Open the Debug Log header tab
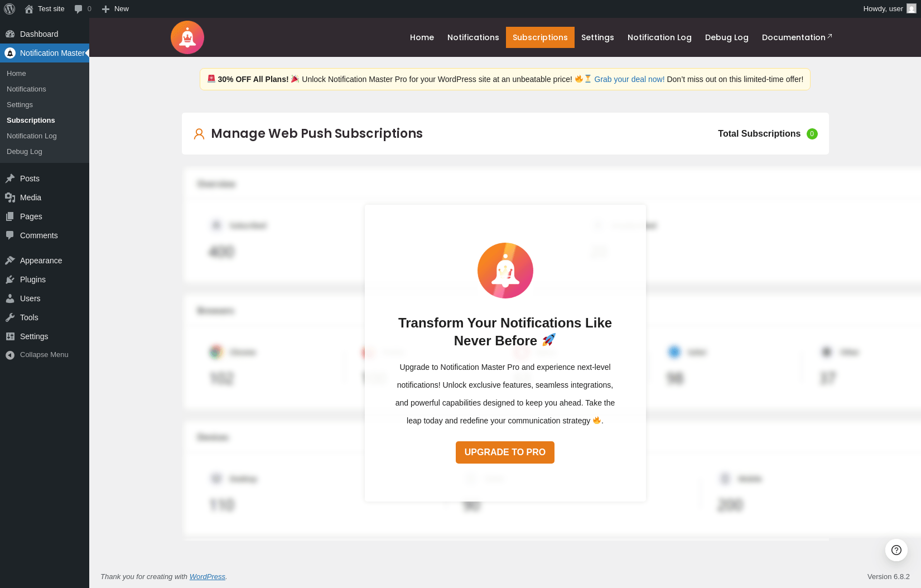This screenshot has width=921, height=588. [727, 37]
